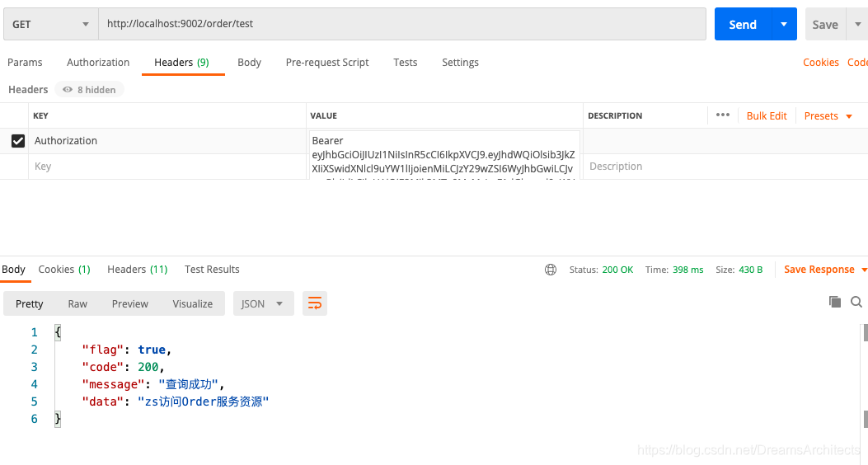Click the 430 B size value

point(751,270)
